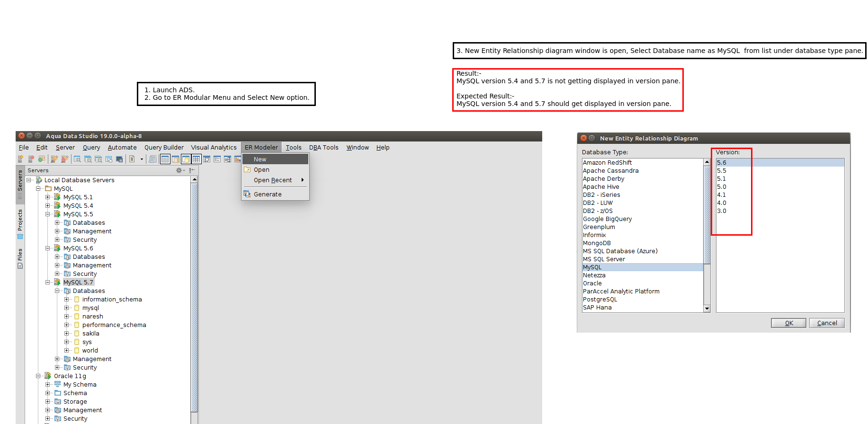Toggle the bordered table grid button
Screen dimensions: 868x424
pos(196,159)
